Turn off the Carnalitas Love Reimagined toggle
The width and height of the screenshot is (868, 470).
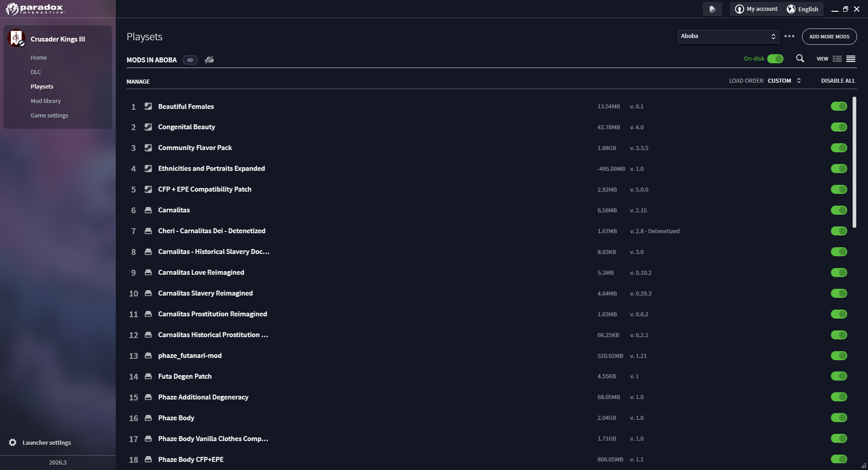tap(839, 273)
